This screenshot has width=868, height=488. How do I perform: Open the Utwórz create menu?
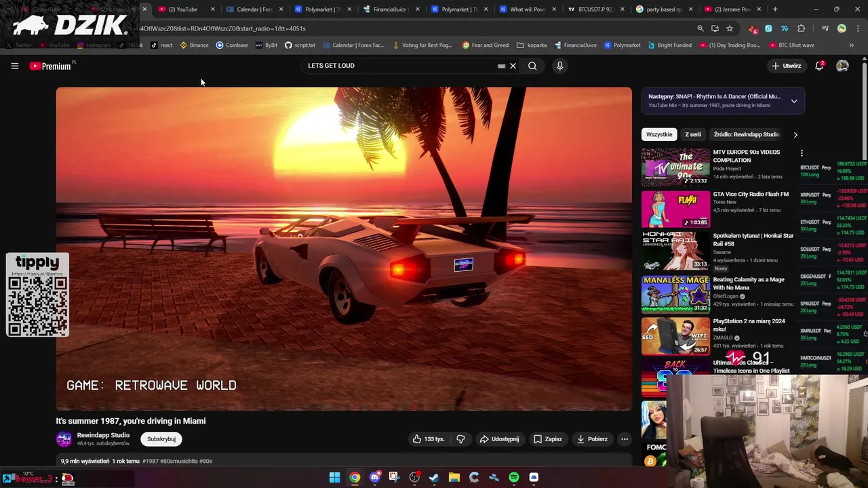[x=787, y=66]
